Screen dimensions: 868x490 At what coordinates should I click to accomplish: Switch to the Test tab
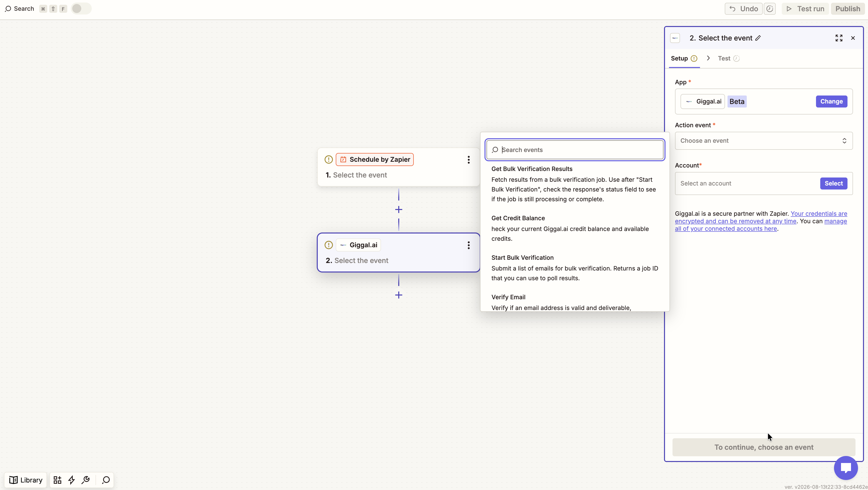728,59
